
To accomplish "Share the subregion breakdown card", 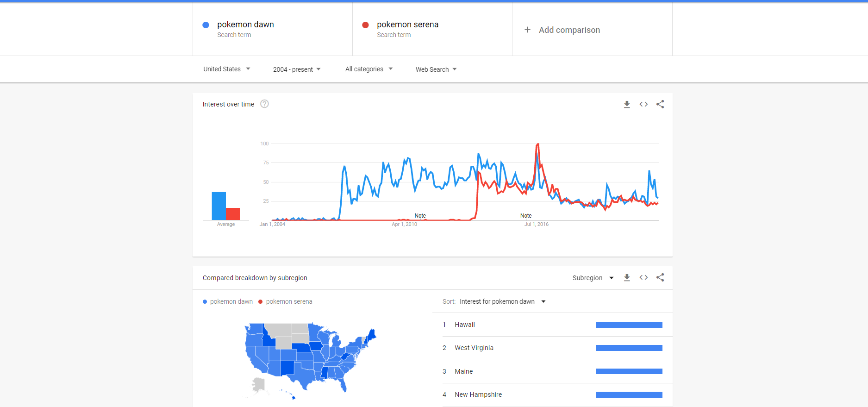I will tap(660, 278).
